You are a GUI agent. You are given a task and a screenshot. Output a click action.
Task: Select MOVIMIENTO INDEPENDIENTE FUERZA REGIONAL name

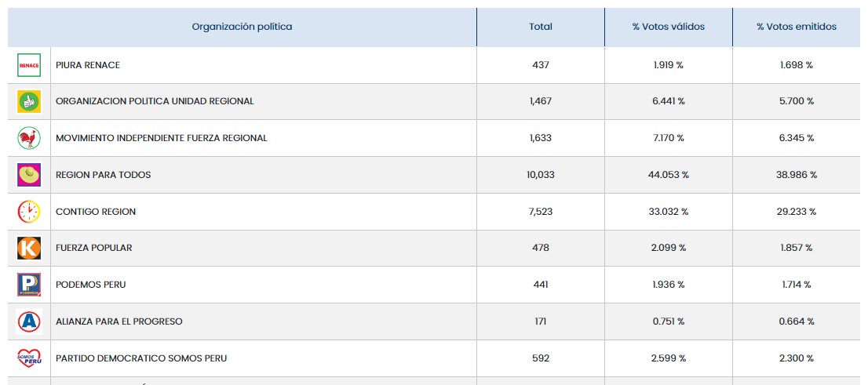coord(162,138)
